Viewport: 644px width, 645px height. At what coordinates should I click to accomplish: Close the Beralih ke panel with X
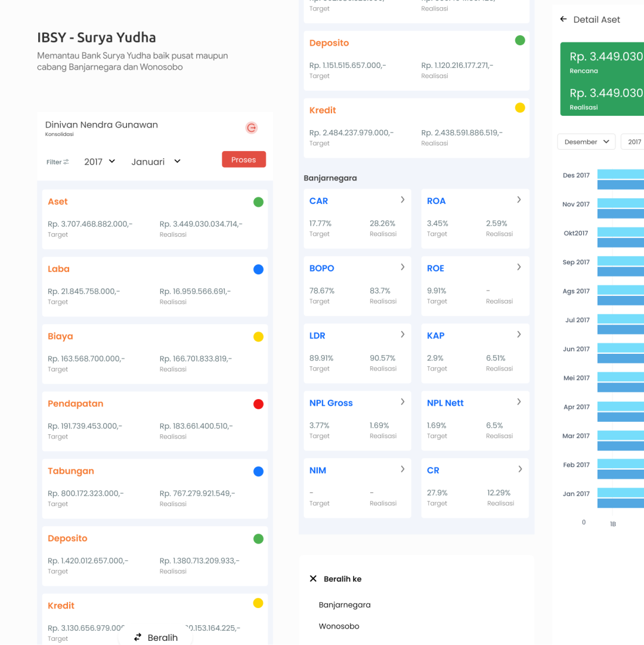click(x=313, y=579)
